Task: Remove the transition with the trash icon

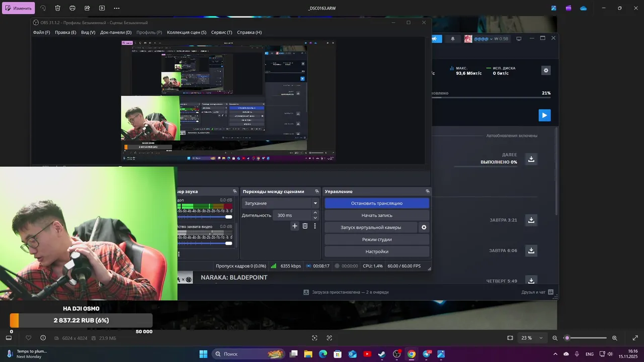Action: (305, 226)
